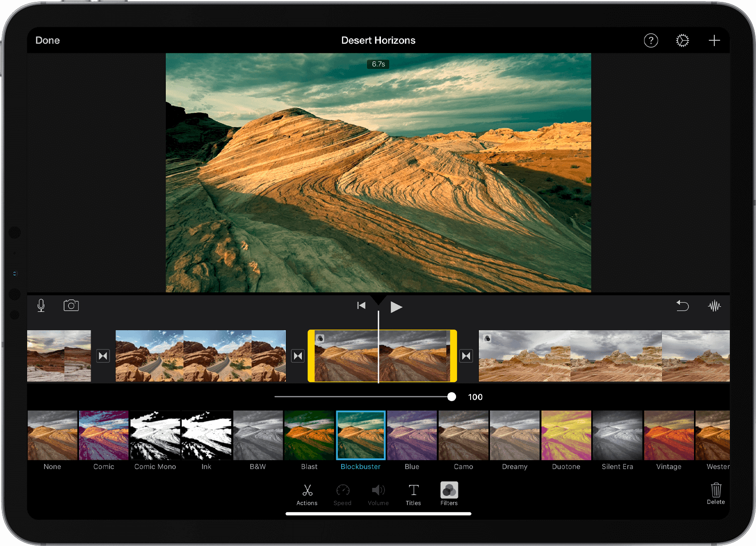The width and height of the screenshot is (756, 546).
Task: Tap the microphone voiceover icon
Action: (41, 305)
